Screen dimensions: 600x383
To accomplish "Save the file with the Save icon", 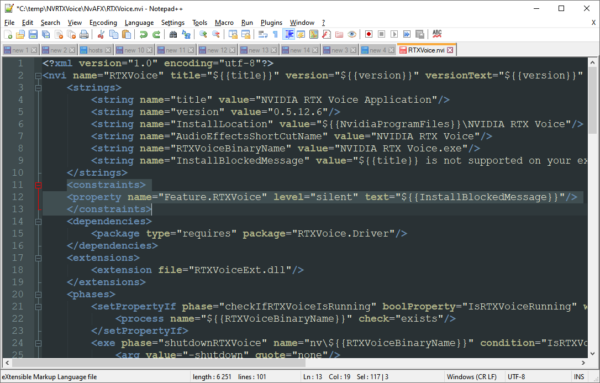I will pyautogui.click(x=33, y=34).
